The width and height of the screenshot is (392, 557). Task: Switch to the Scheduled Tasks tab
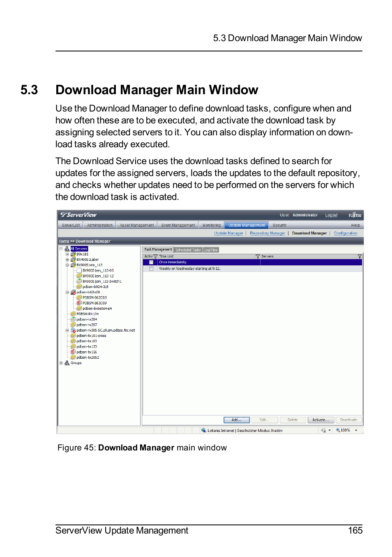click(x=188, y=250)
